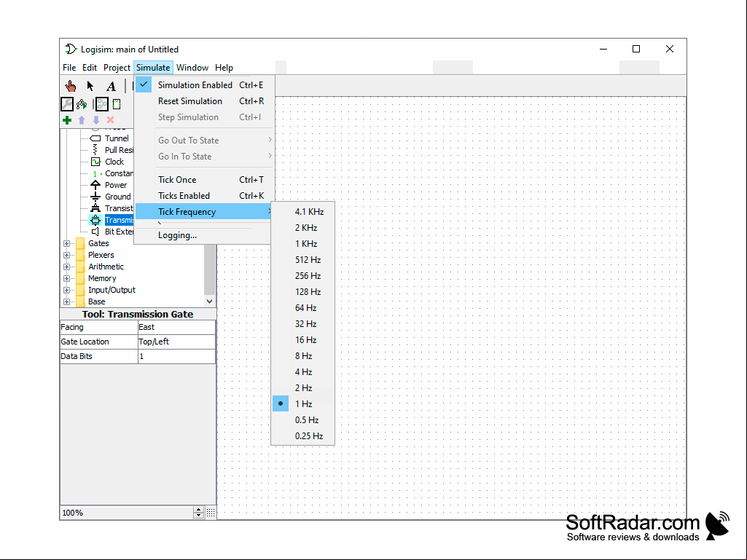Click the wrench toolbox view icon

click(x=67, y=104)
